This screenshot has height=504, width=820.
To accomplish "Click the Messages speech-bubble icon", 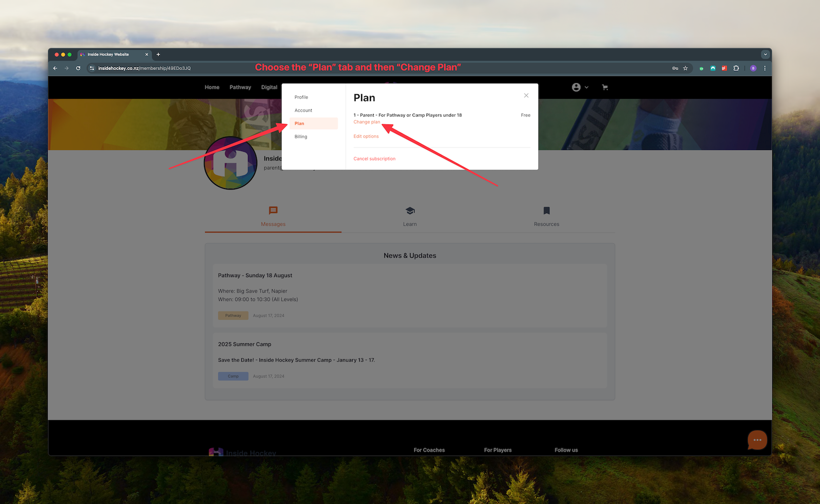I will (273, 211).
